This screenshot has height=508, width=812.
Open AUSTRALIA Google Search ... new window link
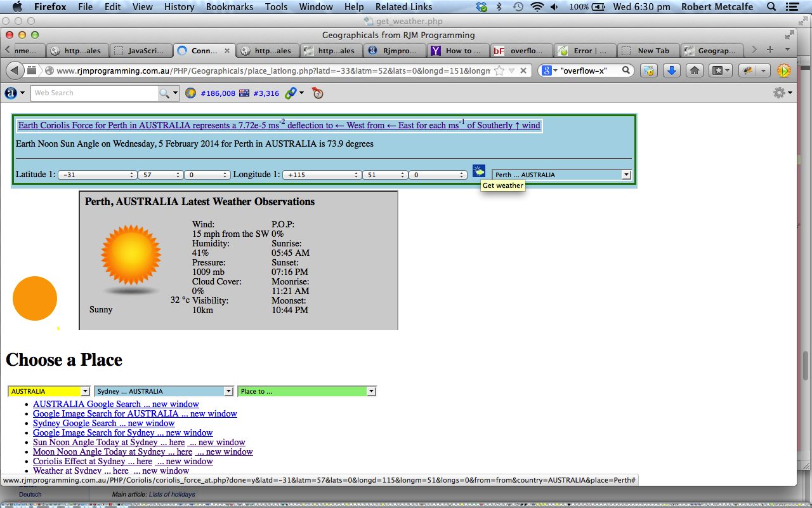click(x=115, y=404)
